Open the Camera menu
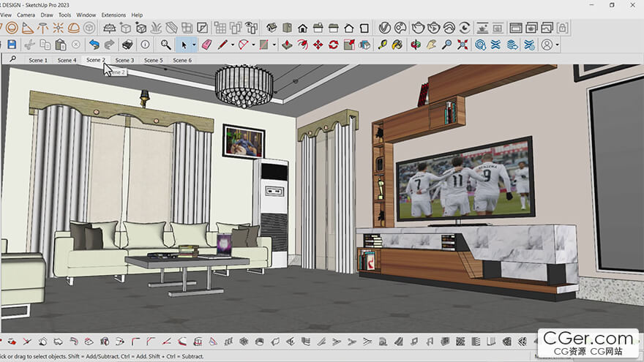644x362 pixels. [x=26, y=15]
